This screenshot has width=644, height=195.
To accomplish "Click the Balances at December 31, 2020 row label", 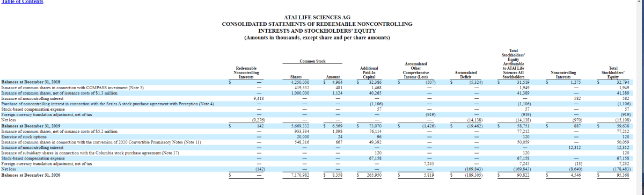I will pos(31,175).
